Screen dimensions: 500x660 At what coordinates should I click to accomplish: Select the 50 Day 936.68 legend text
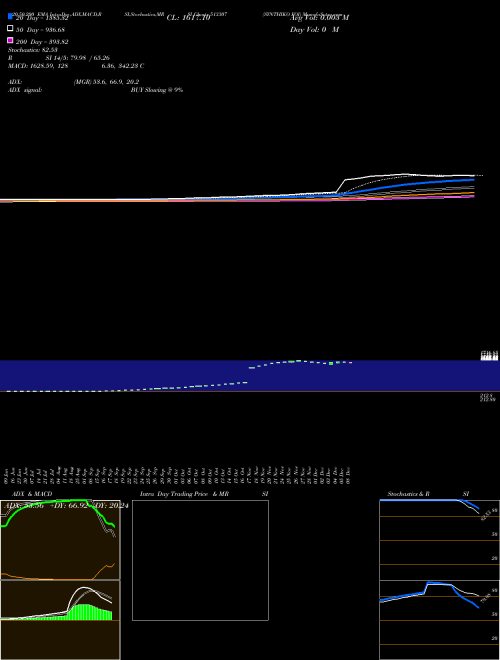40,30
